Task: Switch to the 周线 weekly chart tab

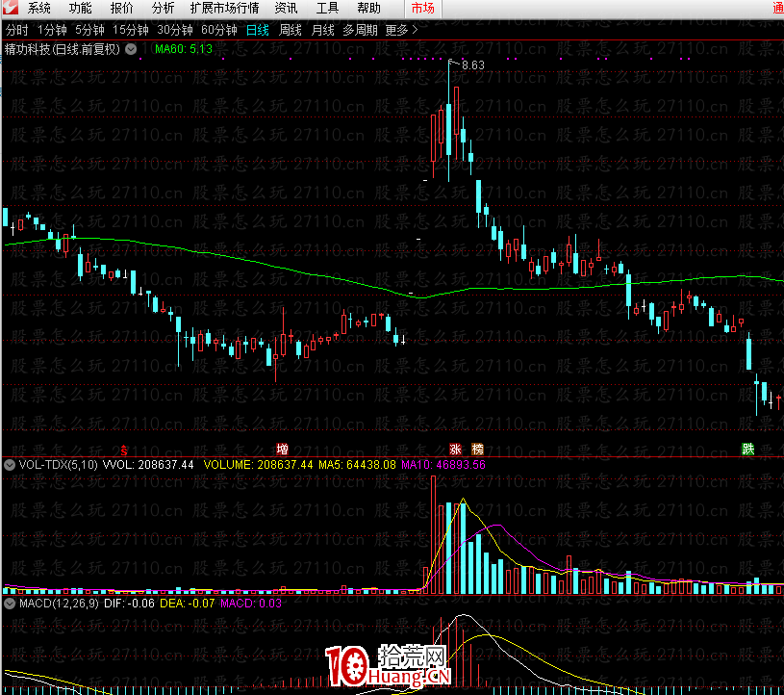Action: [x=291, y=30]
